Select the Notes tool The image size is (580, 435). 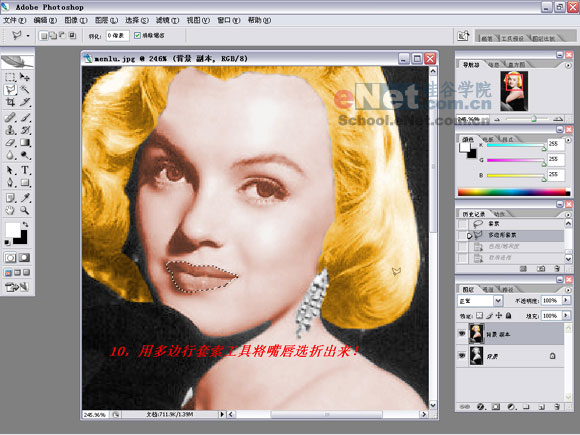point(10,198)
